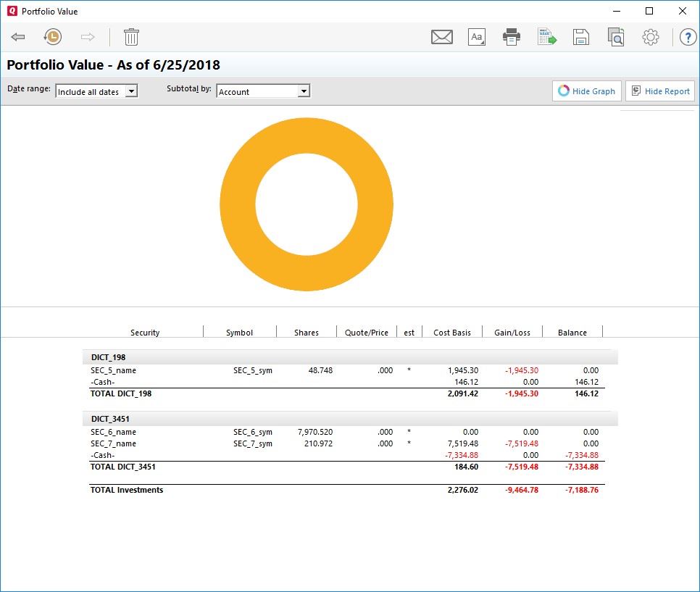The height and width of the screenshot is (592, 700).
Task: Select the Gain/Loss column header
Action: coord(512,333)
